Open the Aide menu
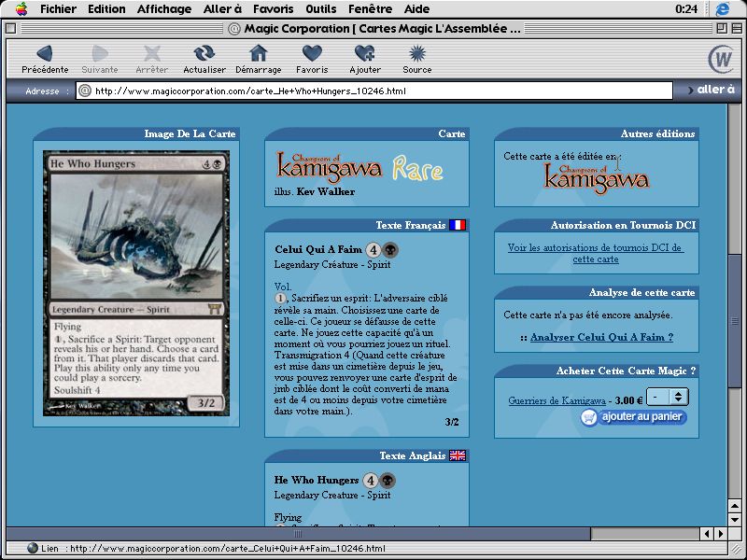 [416, 8]
